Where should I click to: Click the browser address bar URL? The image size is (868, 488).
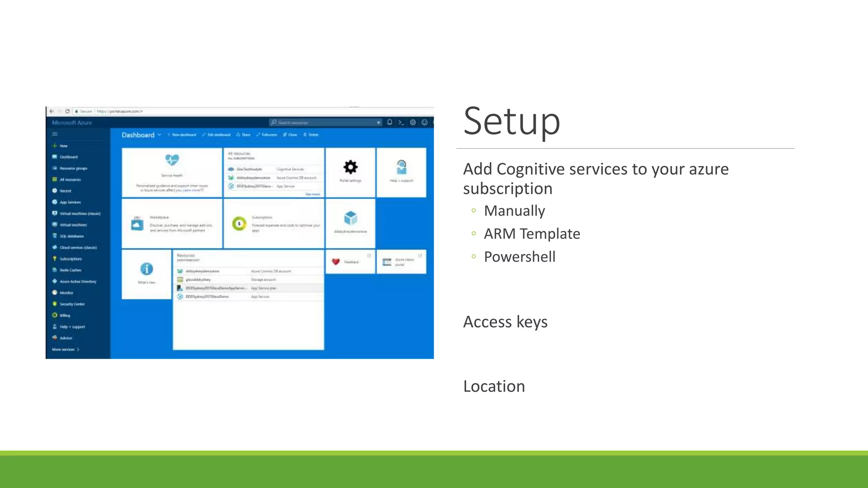[x=120, y=111]
